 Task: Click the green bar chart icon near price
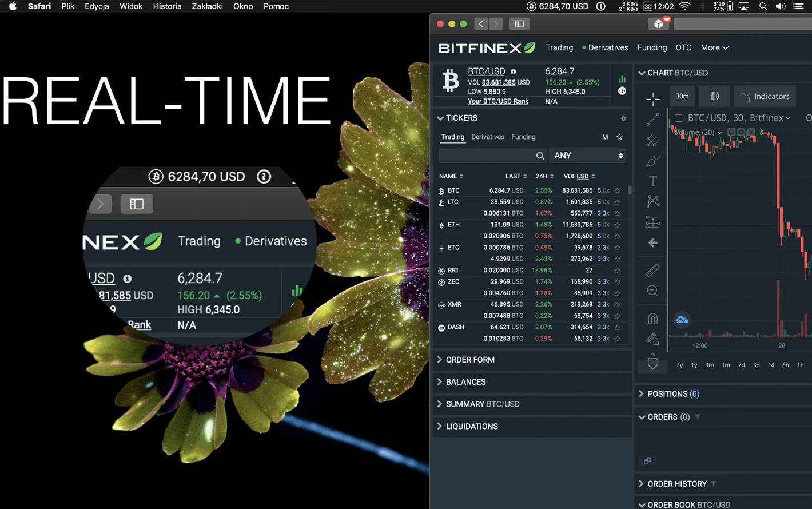622,79
